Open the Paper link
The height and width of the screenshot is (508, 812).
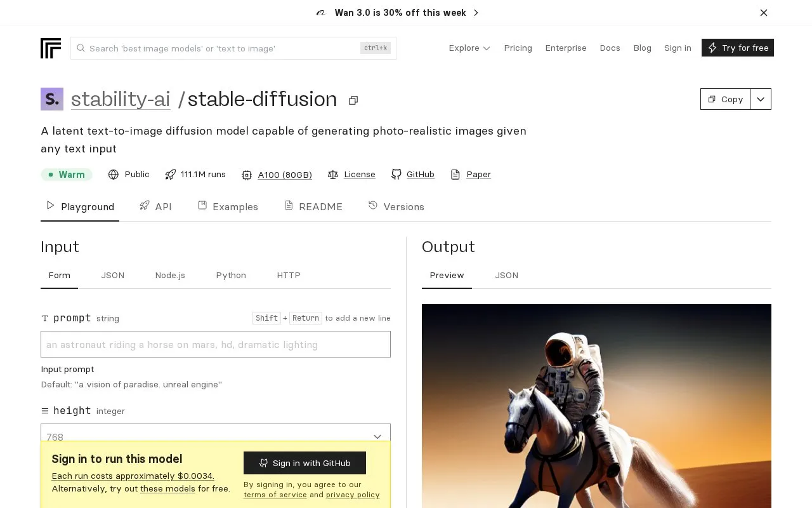(x=479, y=175)
